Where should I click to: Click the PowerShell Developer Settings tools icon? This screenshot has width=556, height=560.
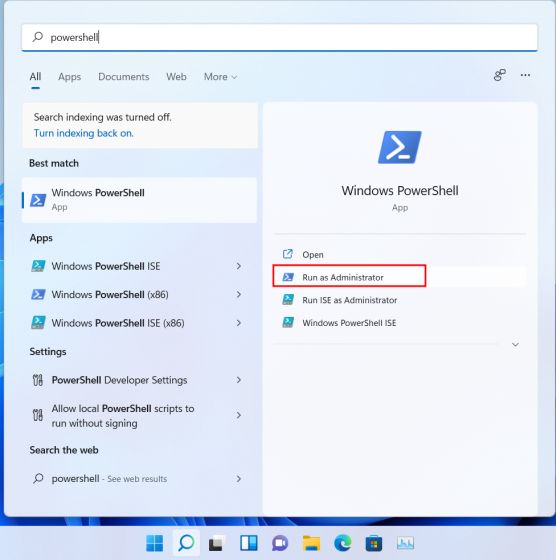pyautogui.click(x=38, y=380)
